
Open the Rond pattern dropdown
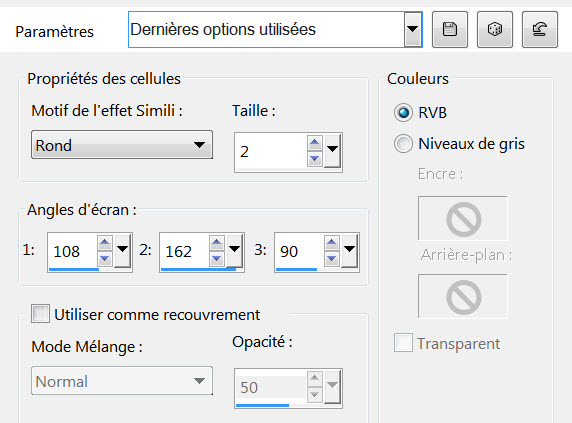pos(122,145)
